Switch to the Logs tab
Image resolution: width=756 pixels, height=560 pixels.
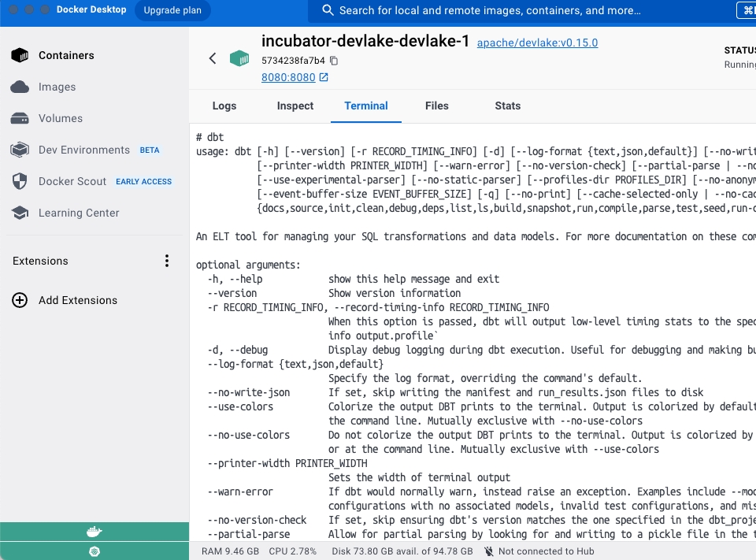224,106
